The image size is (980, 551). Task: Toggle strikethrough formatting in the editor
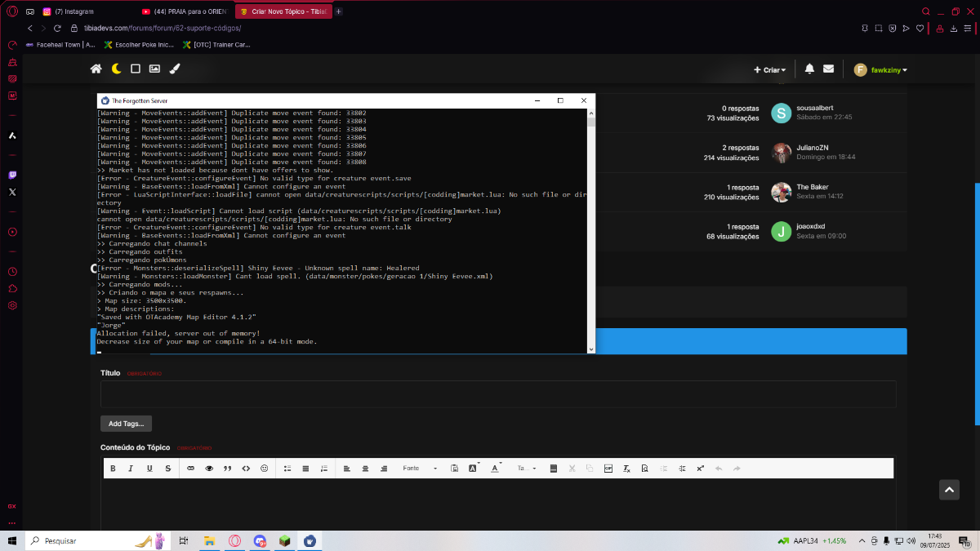pos(168,469)
